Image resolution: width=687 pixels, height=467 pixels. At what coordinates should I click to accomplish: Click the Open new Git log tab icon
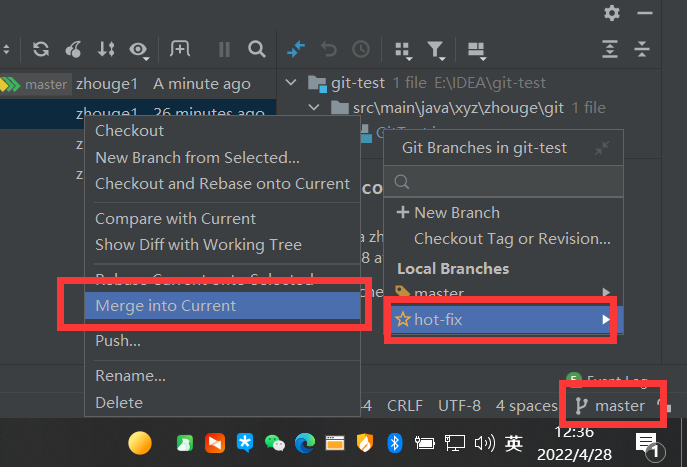click(180, 49)
